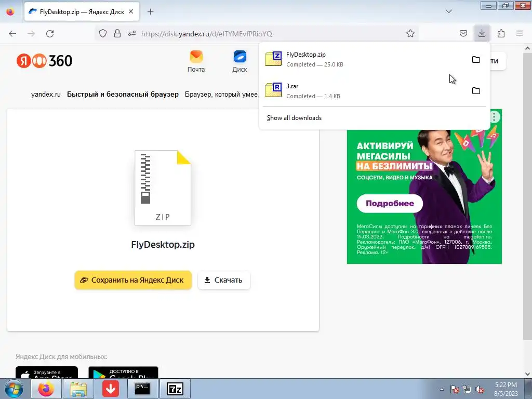Click the App Store badge

[47, 372]
